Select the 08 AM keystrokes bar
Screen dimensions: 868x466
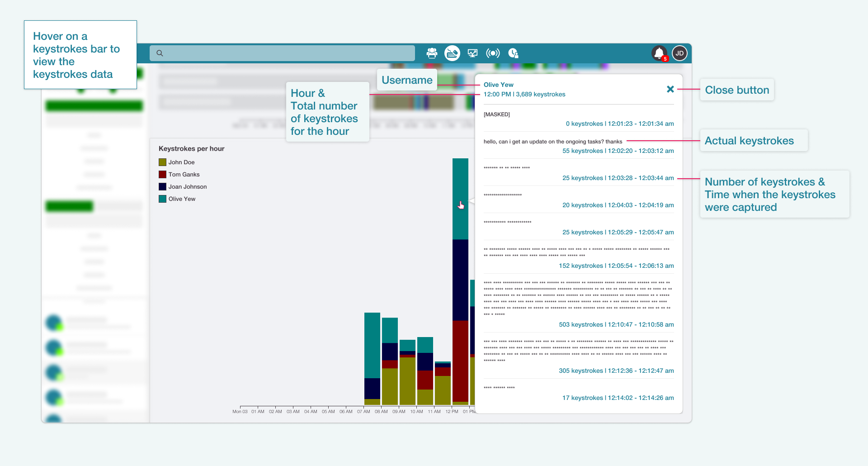click(x=390, y=361)
